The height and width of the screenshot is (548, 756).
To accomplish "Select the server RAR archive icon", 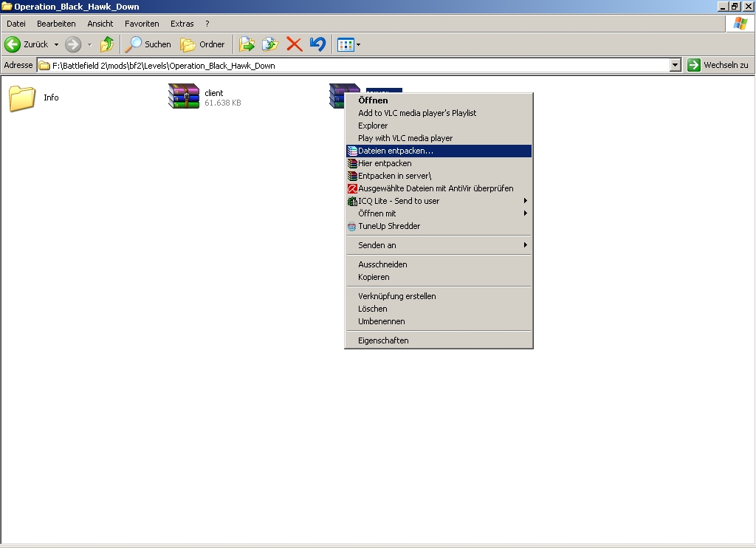I will click(x=337, y=95).
